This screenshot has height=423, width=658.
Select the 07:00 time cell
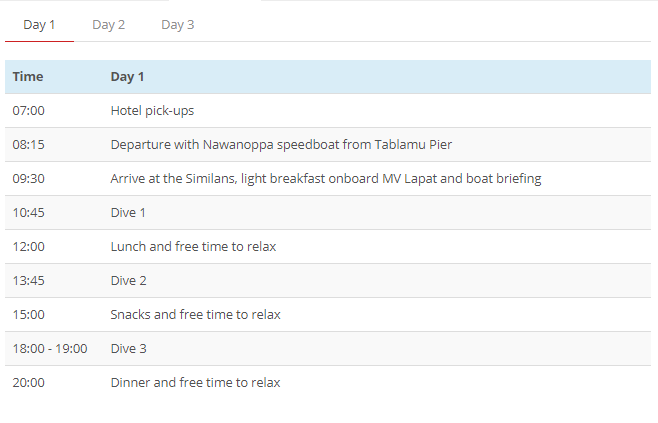[x=29, y=111]
